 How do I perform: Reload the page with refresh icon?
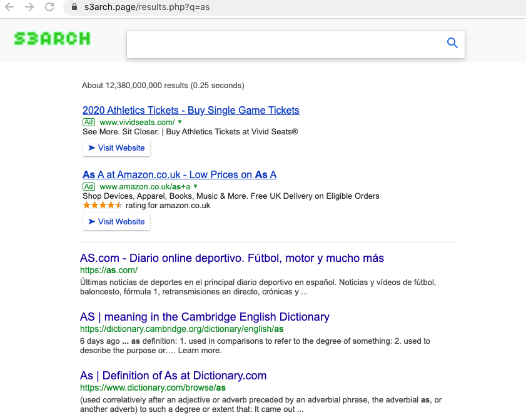tap(49, 7)
